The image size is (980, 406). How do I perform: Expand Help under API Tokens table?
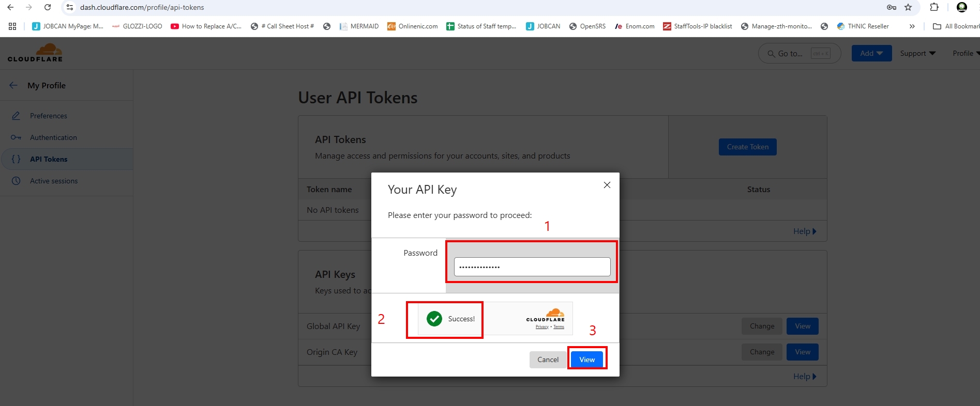805,231
